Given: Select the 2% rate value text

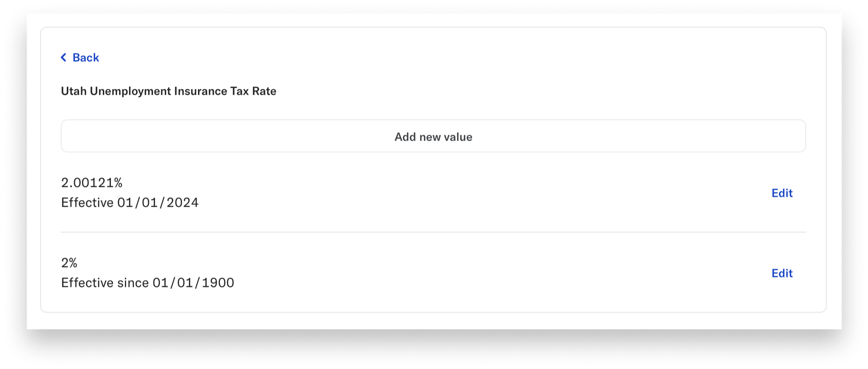Looking at the screenshot, I should coord(69,263).
